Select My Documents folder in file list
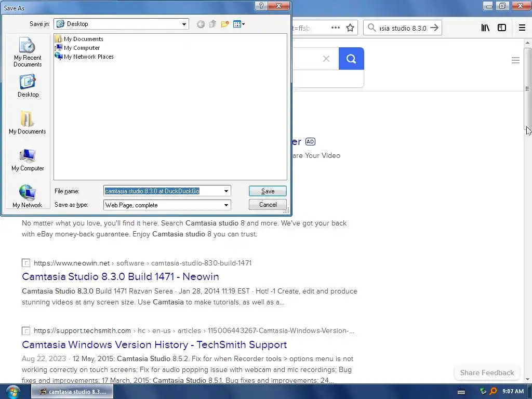The height and width of the screenshot is (399, 532). click(x=79, y=38)
